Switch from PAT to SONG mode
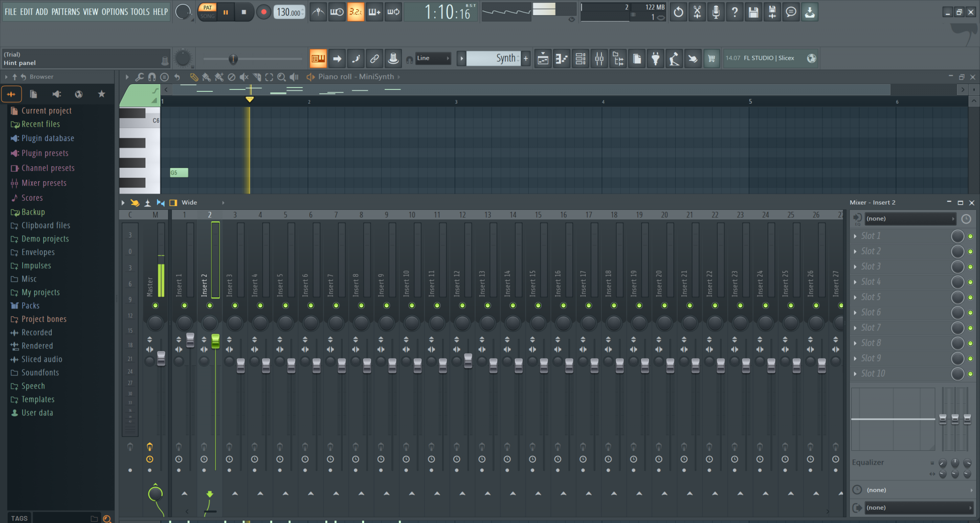Image resolution: width=980 pixels, height=523 pixels. tap(207, 16)
